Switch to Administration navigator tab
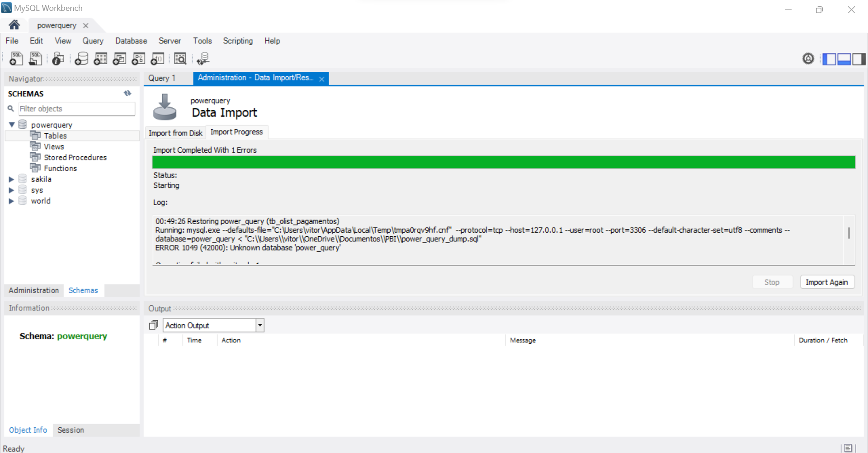The height and width of the screenshot is (453, 868). coord(34,290)
